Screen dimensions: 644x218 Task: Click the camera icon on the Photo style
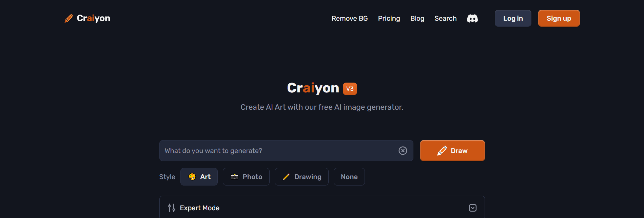pyautogui.click(x=235, y=176)
